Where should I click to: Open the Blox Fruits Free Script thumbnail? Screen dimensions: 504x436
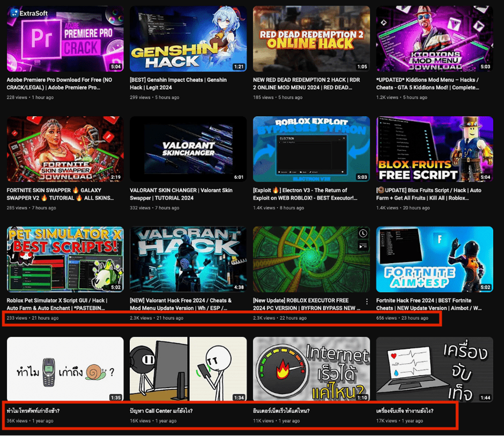click(435, 149)
